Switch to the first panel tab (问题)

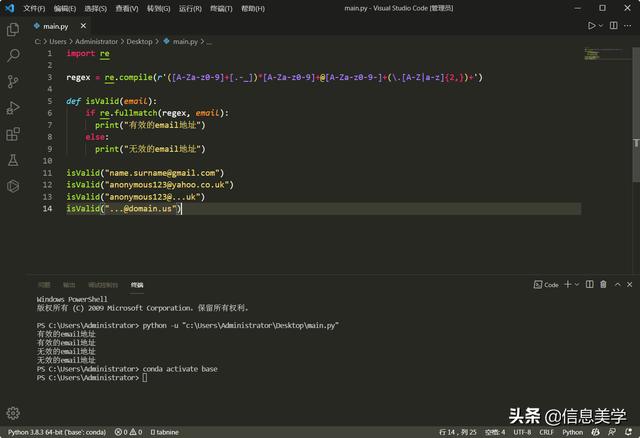[44, 285]
